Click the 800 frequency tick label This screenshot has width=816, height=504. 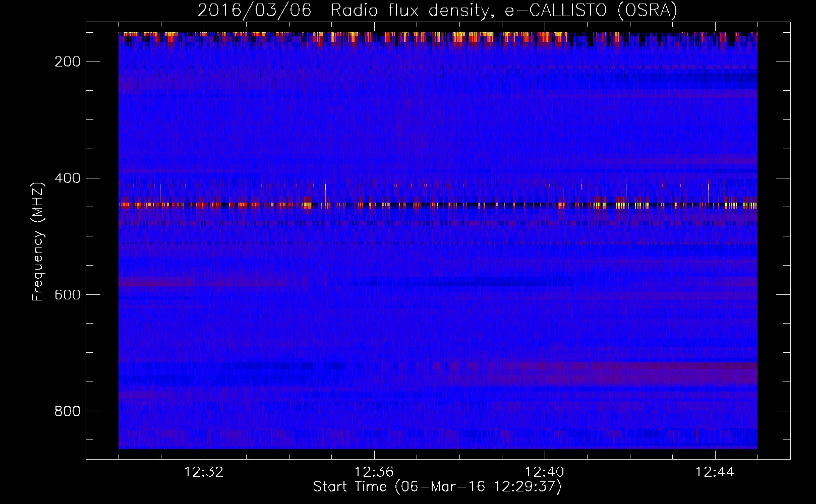point(68,411)
